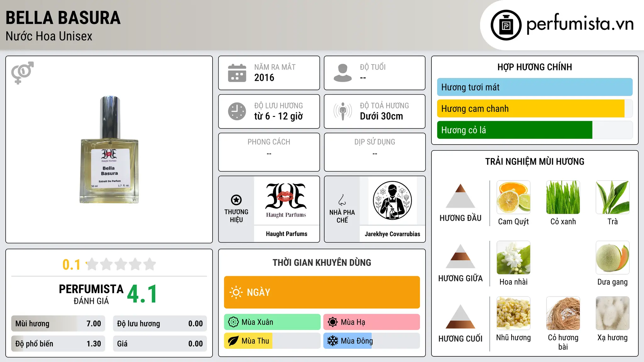Click the star badge icon above Thương hiệu
The height and width of the screenshot is (362, 644).
(236, 200)
